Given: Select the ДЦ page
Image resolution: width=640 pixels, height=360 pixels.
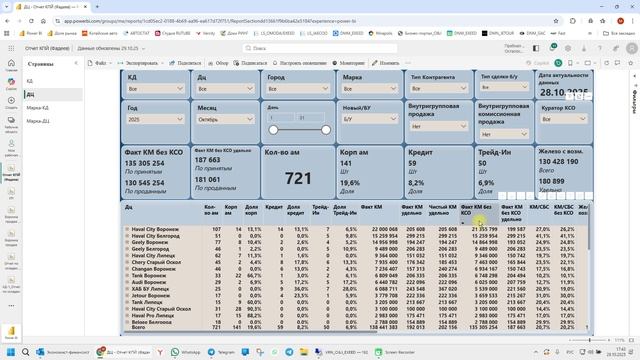Looking at the screenshot, I should (53, 94).
